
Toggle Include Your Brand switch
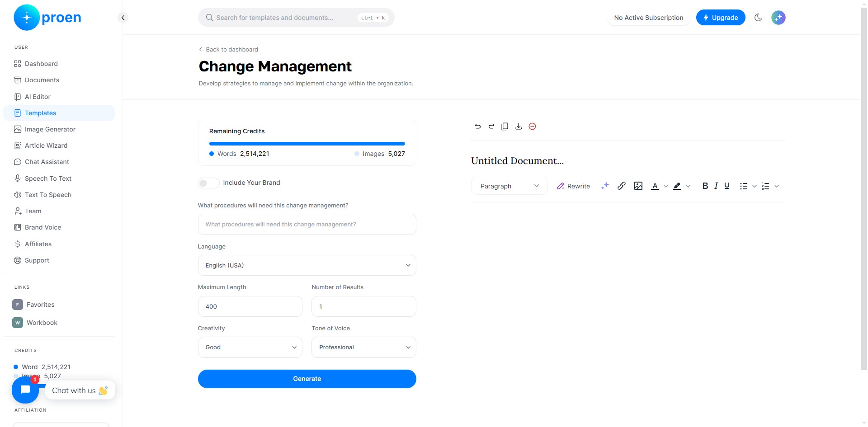pos(208,183)
